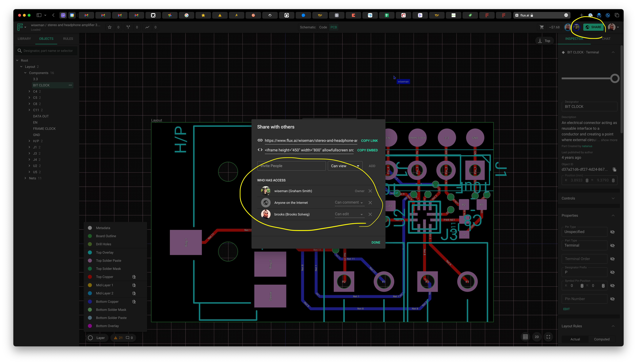
Task: Expand the C4 component tree item
Action: (x=29, y=92)
